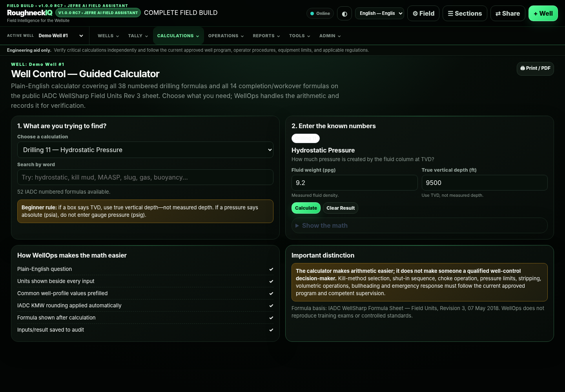The height and width of the screenshot is (392, 565).
Task: Click the checkmark beside Common well-profile values prefilled
Action: coord(271,294)
